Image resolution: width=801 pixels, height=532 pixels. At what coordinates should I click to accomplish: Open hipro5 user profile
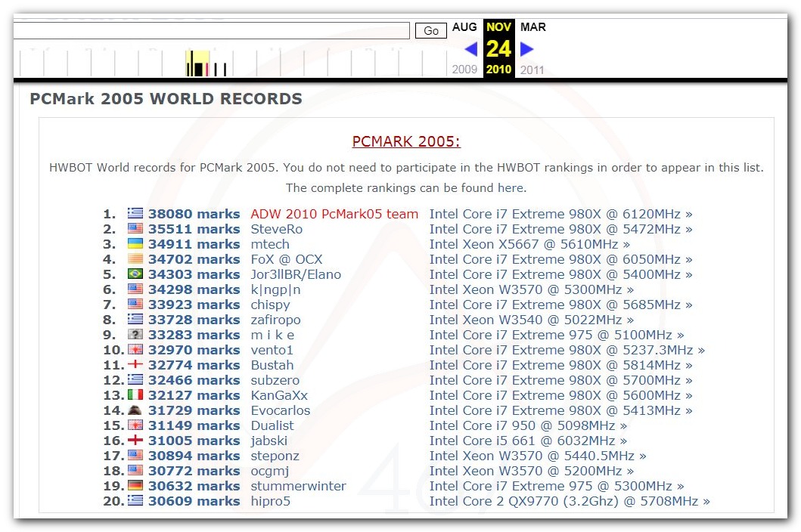click(x=270, y=501)
